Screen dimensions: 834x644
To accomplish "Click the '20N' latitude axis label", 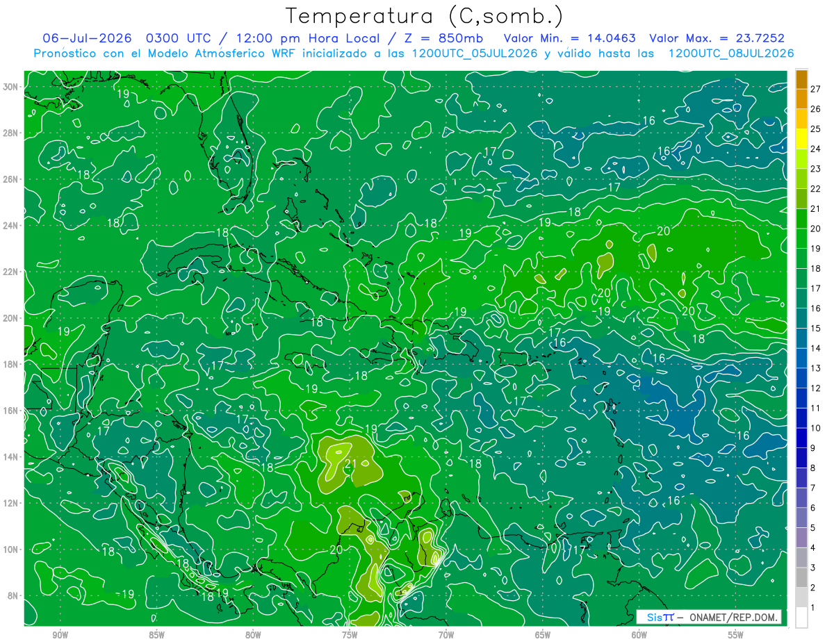I will (x=12, y=318).
